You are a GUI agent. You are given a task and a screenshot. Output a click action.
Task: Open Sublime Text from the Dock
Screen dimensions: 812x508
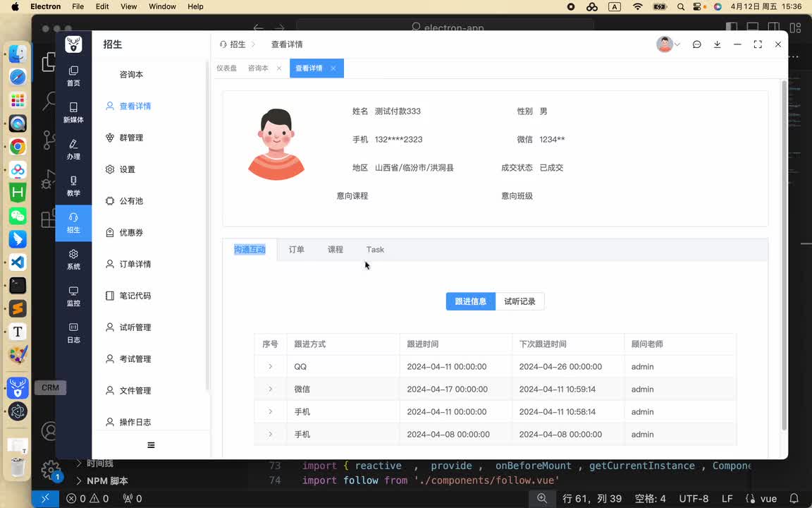tap(18, 308)
